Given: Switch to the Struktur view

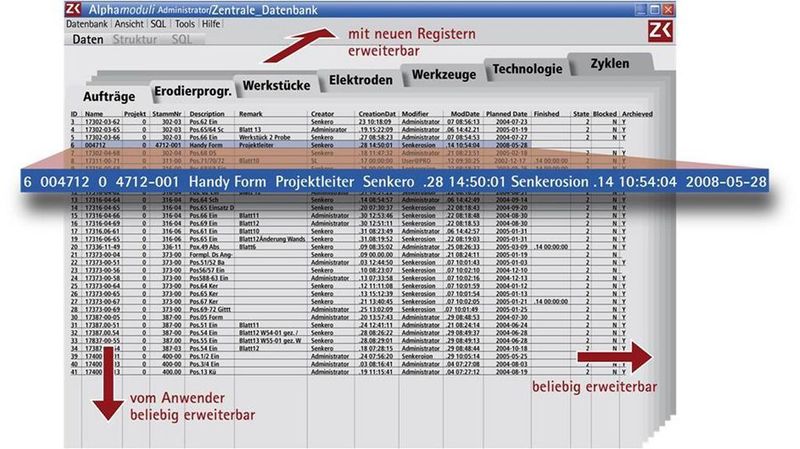Looking at the screenshot, I should pyautogui.click(x=135, y=39).
